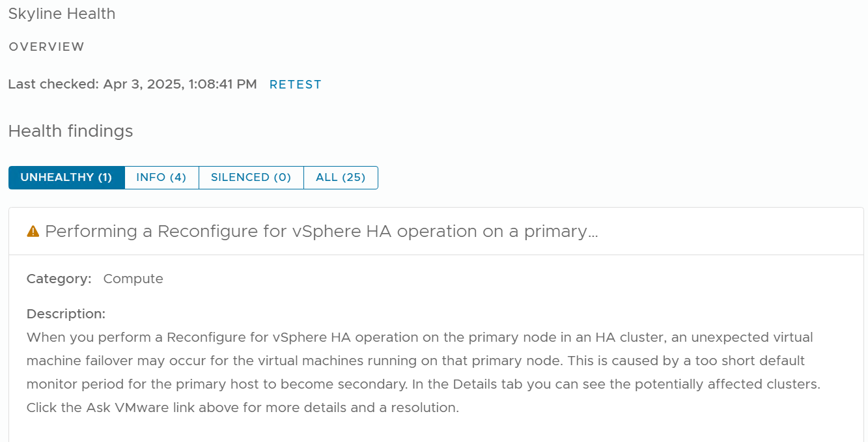
Task: Switch to the INFO (4) tab
Action: coord(161,177)
